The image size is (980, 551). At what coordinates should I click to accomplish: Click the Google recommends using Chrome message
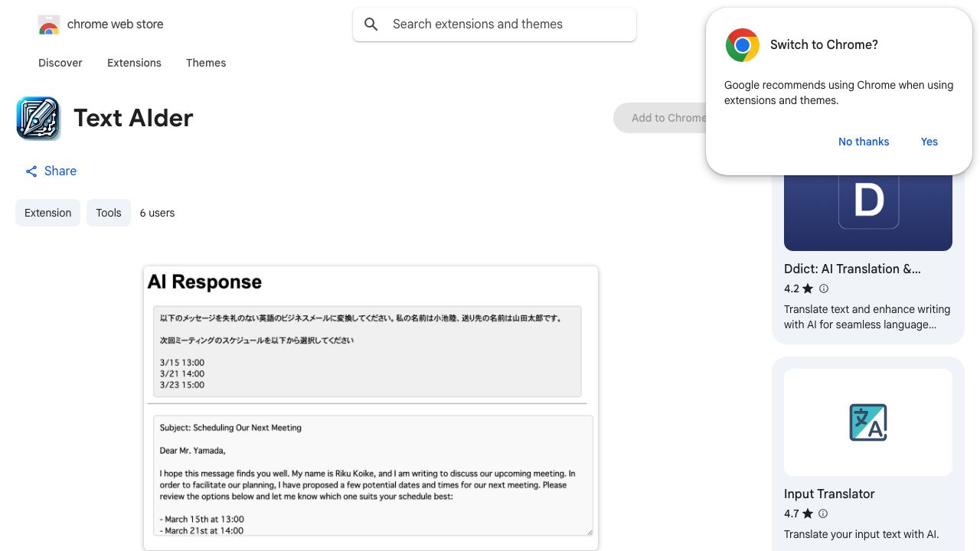tap(838, 93)
